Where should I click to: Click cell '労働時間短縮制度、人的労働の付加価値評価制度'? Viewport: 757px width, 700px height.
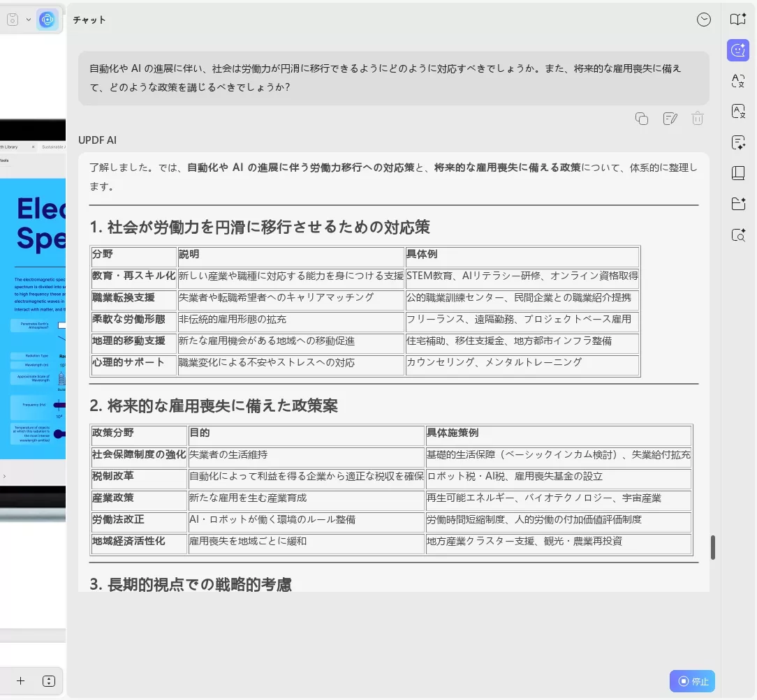[559, 521]
